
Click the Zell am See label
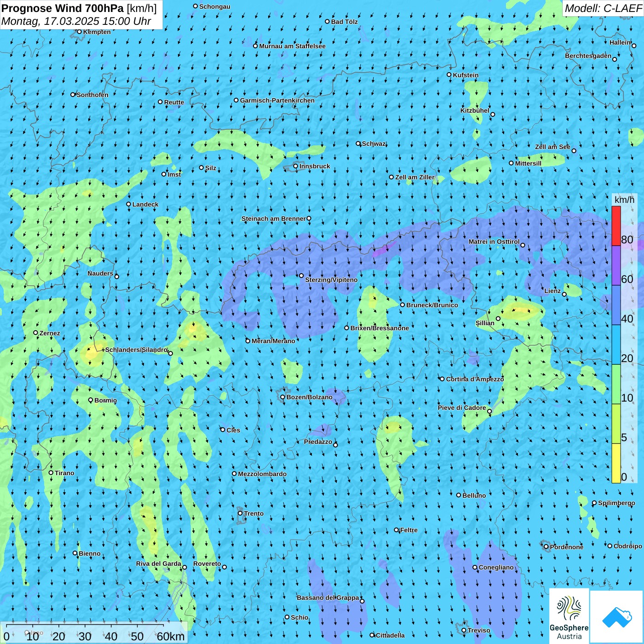tap(552, 147)
